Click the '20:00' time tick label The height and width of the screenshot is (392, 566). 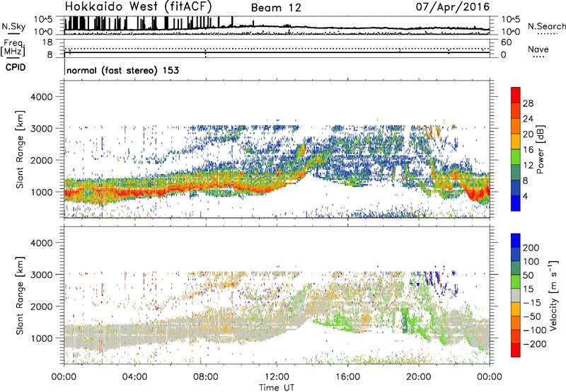point(419,377)
